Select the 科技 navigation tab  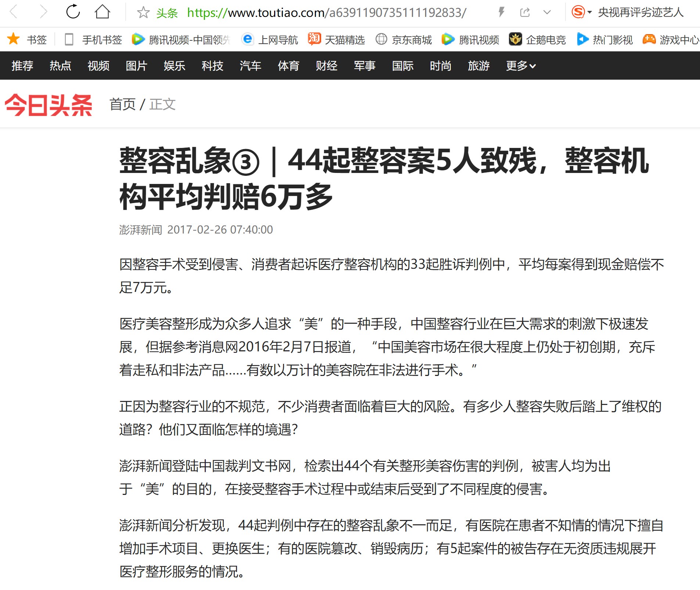[x=212, y=66]
